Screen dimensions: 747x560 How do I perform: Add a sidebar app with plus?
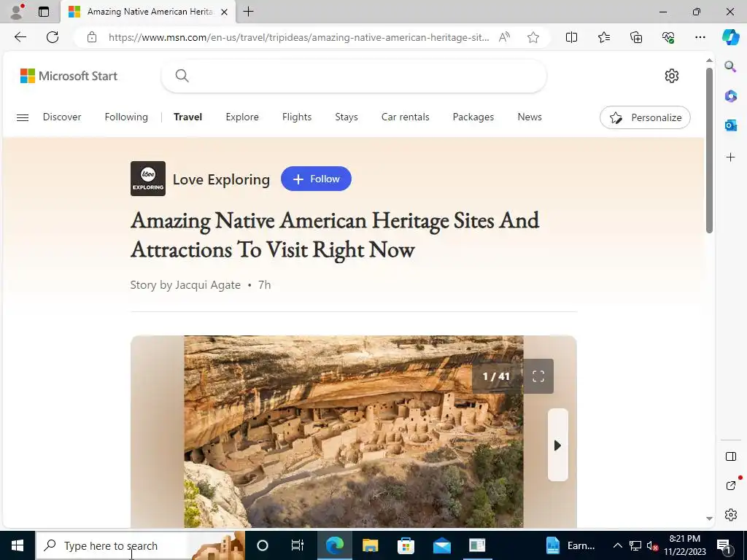tap(730, 157)
